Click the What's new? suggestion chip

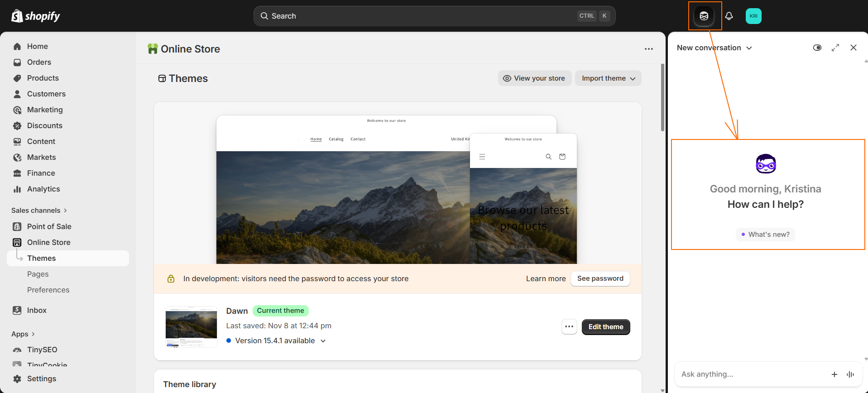[x=766, y=235]
